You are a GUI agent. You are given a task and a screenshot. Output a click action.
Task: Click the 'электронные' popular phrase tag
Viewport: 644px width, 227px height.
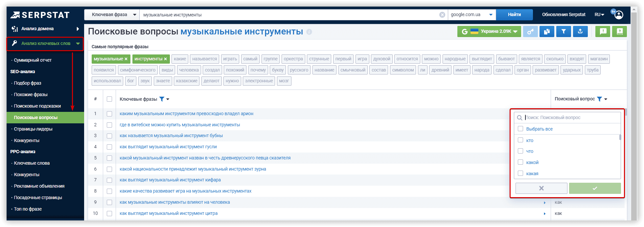pos(259,81)
